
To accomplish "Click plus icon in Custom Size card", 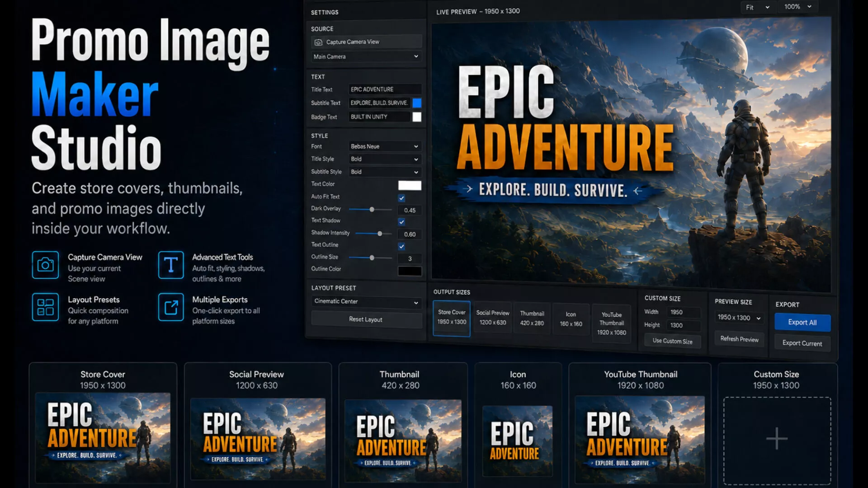I will [777, 438].
